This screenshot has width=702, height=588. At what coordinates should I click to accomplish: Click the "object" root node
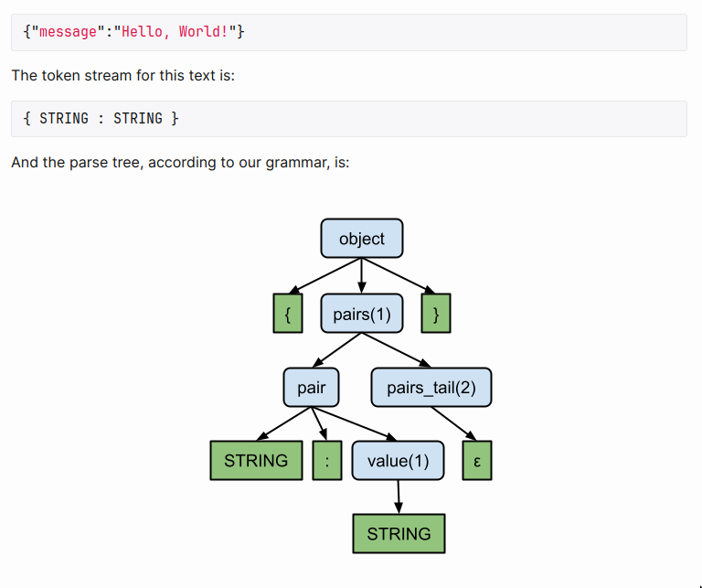[x=361, y=239]
